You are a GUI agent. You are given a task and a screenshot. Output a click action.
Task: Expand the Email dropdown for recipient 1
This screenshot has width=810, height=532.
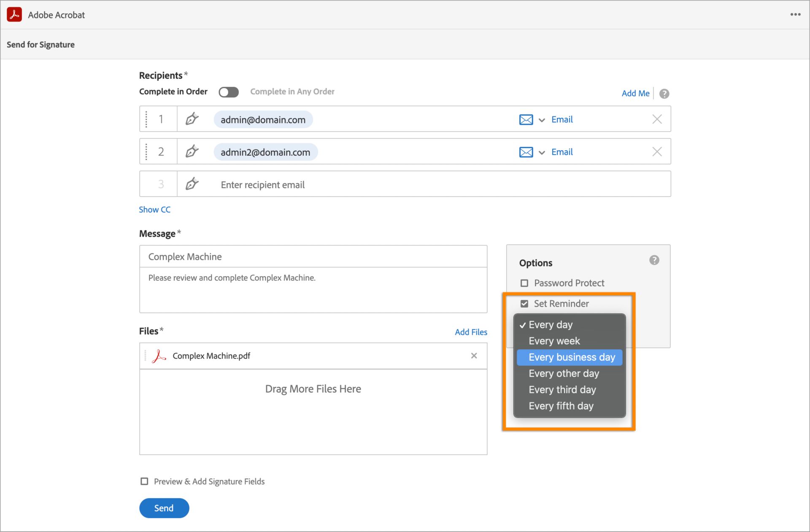pos(540,119)
